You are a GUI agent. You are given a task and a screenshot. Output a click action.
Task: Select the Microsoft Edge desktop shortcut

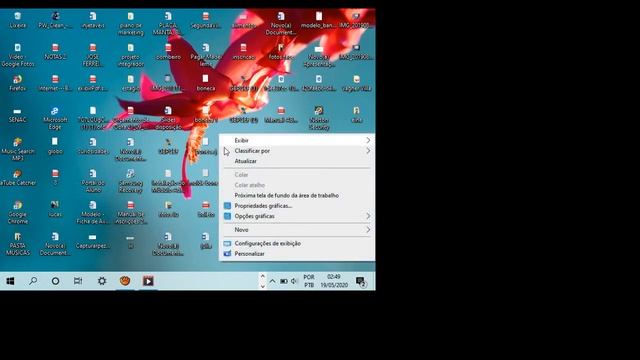(x=55, y=118)
